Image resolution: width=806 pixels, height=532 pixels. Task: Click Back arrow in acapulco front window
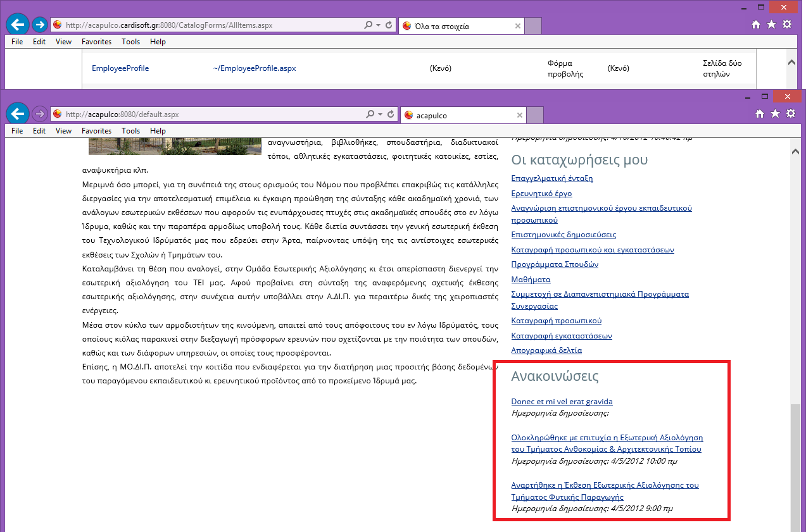[17, 114]
